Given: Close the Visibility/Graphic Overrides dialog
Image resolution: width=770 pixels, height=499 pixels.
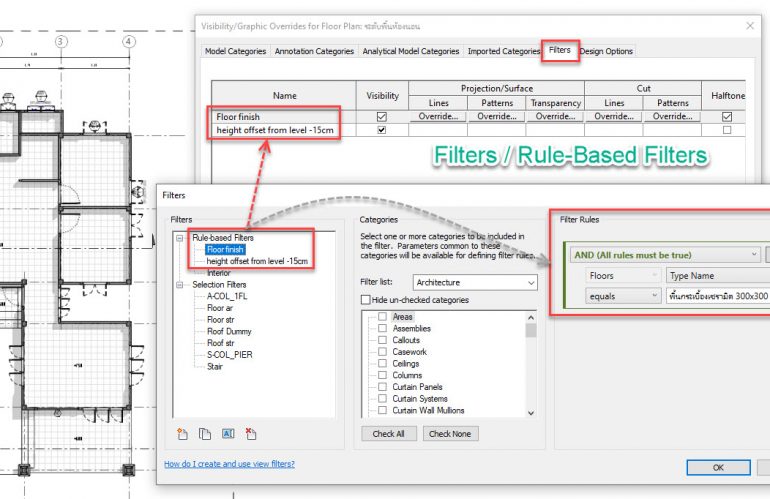Looking at the screenshot, I should pyautogui.click(x=750, y=26).
